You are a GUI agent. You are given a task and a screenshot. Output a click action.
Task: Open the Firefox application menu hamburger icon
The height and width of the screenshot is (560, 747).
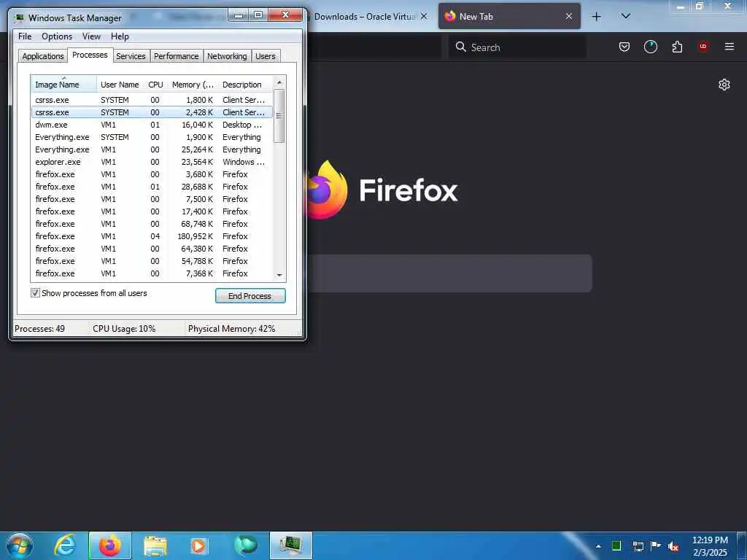[x=729, y=47]
